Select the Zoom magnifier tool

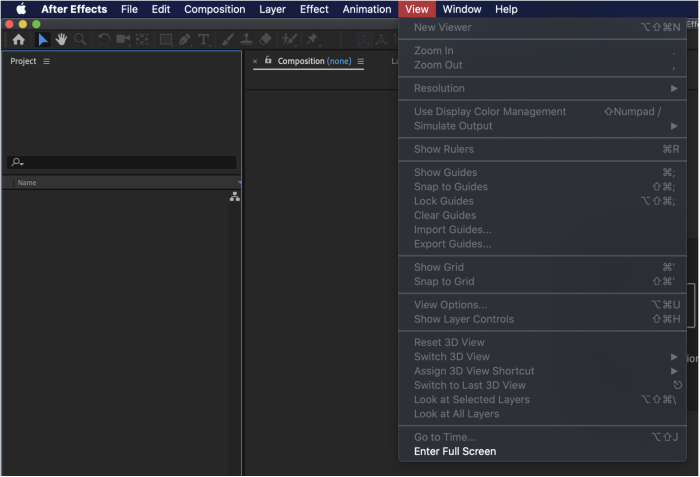(x=80, y=40)
